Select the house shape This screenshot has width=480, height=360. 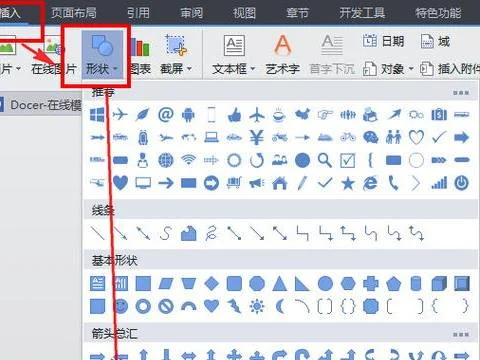tap(279, 183)
